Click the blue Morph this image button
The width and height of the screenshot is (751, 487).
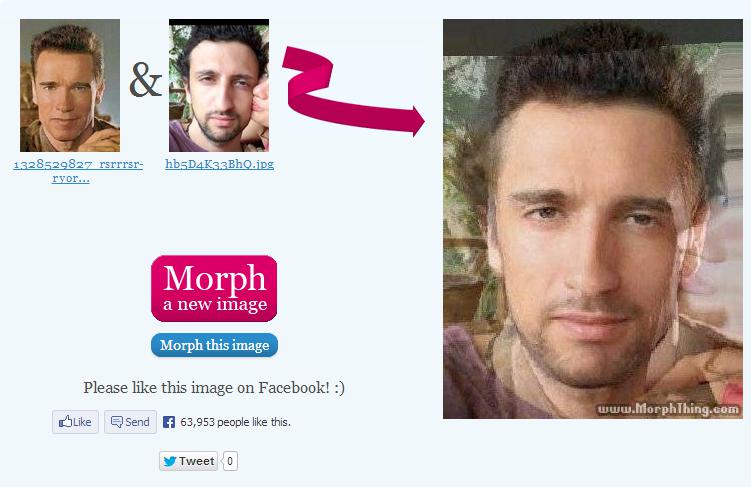click(x=214, y=345)
